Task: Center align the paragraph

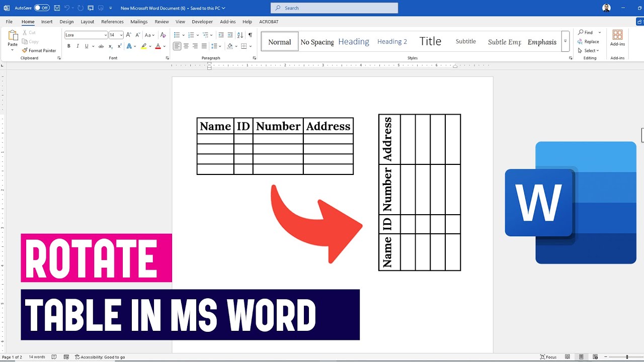Action: coord(186,46)
